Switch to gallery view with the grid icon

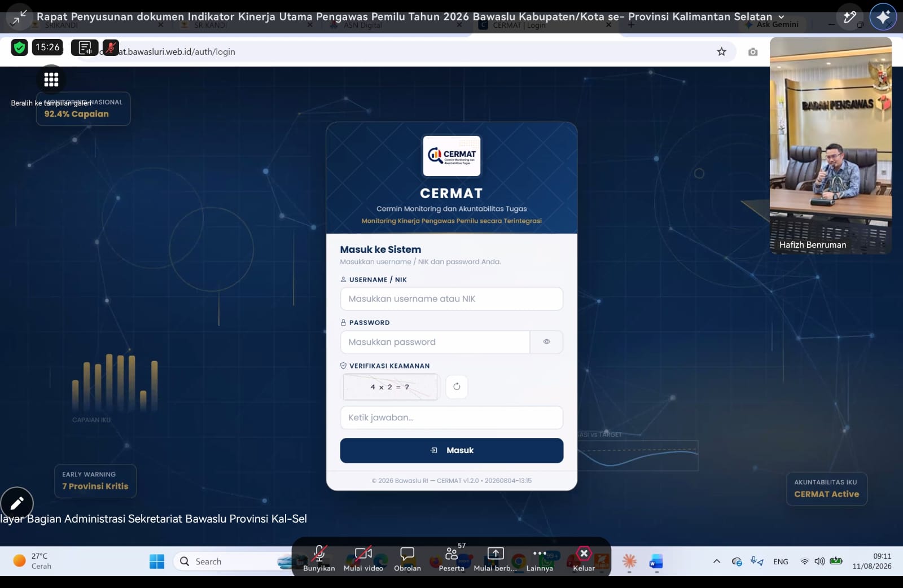[51, 80]
